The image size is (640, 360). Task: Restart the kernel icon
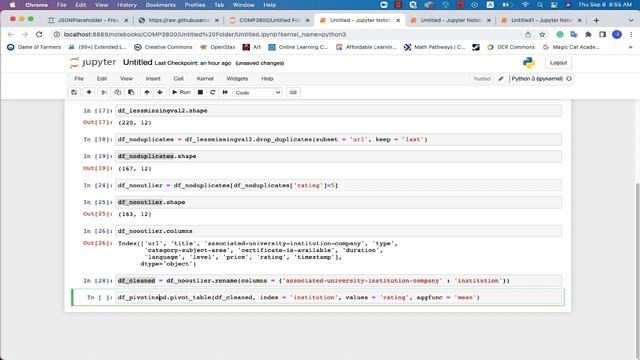212,92
